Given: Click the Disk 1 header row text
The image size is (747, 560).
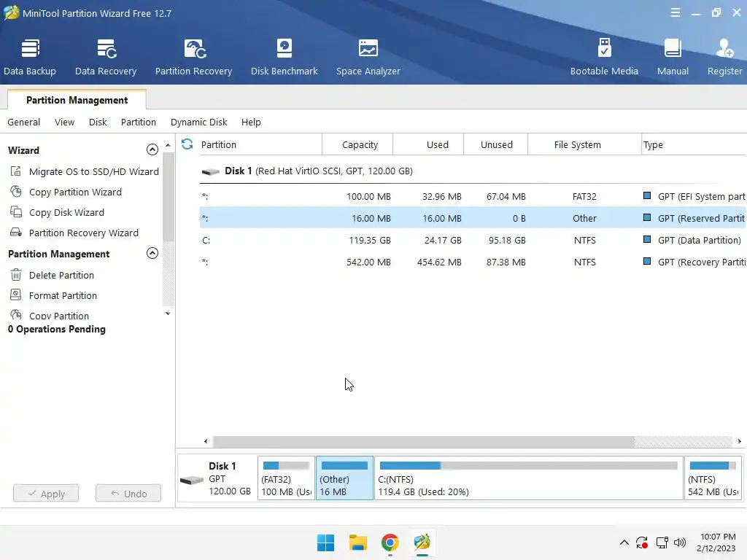Looking at the screenshot, I should tap(319, 171).
